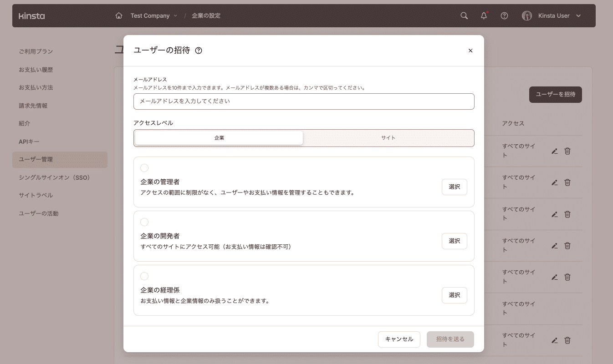Open notifications bell icon

pos(484,15)
